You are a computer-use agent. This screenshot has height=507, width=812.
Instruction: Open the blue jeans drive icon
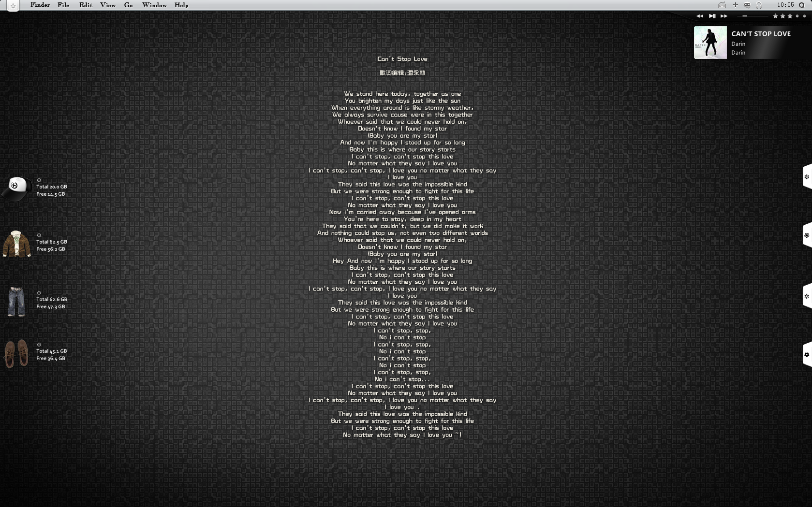pyautogui.click(x=16, y=301)
